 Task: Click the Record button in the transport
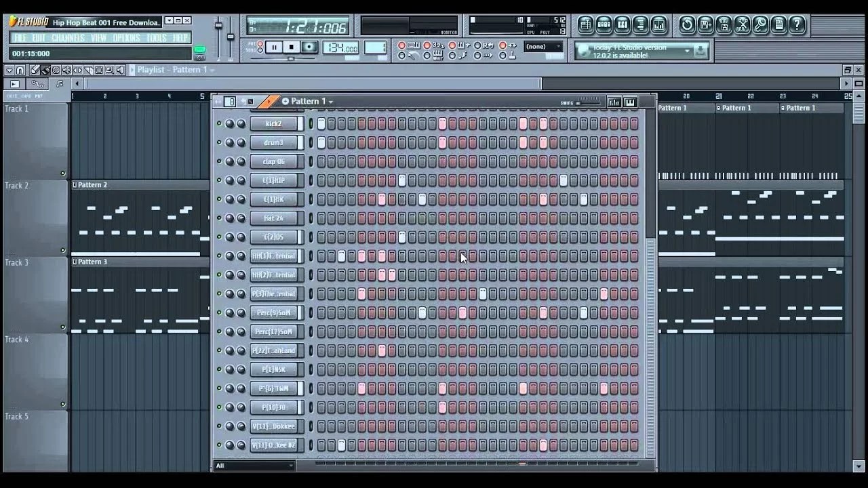(309, 47)
